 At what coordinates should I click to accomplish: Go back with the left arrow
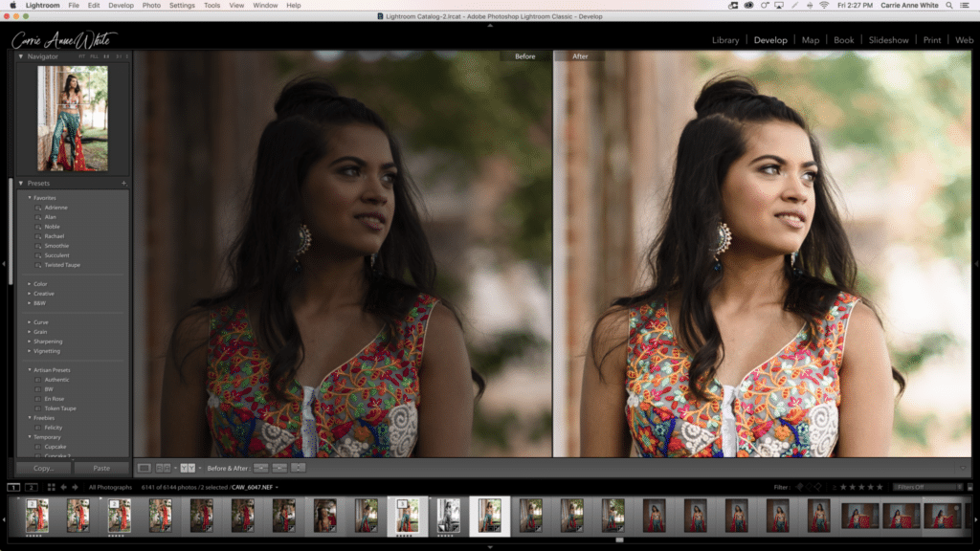pyautogui.click(x=64, y=487)
